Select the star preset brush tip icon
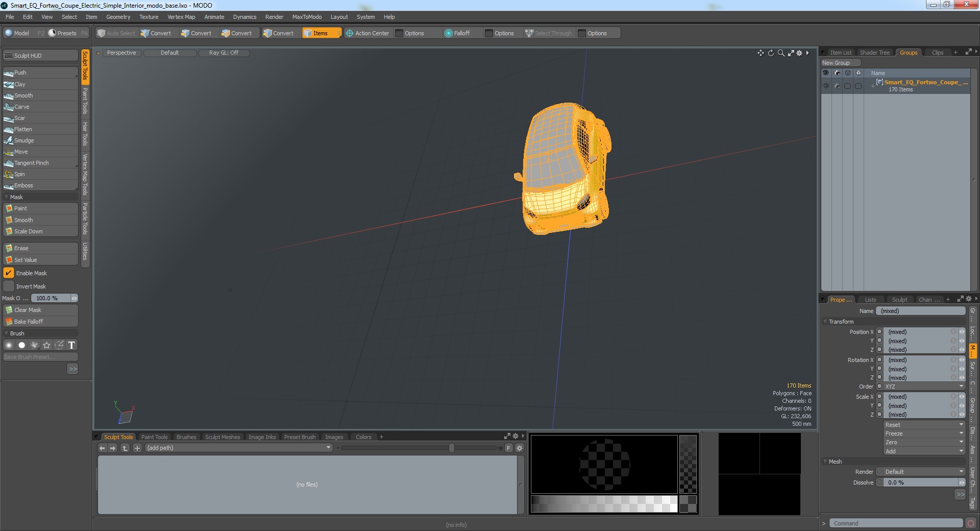 tap(46, 345)
